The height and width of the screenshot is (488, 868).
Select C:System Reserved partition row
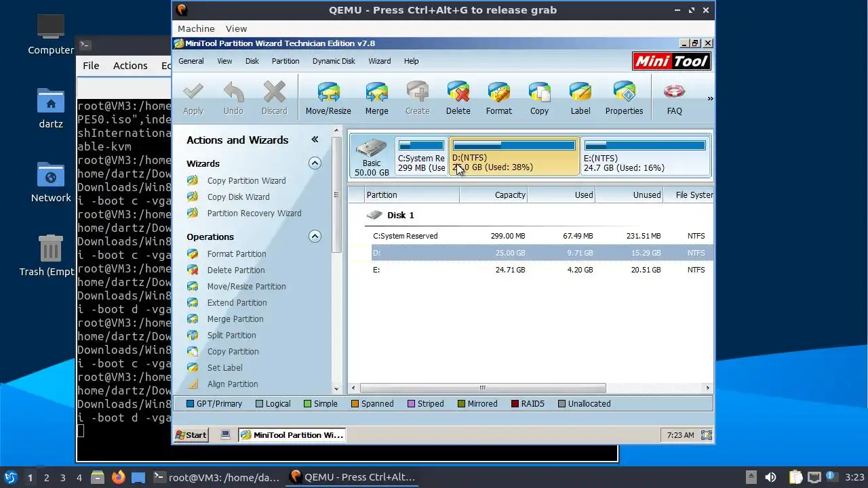coord(532,236)
